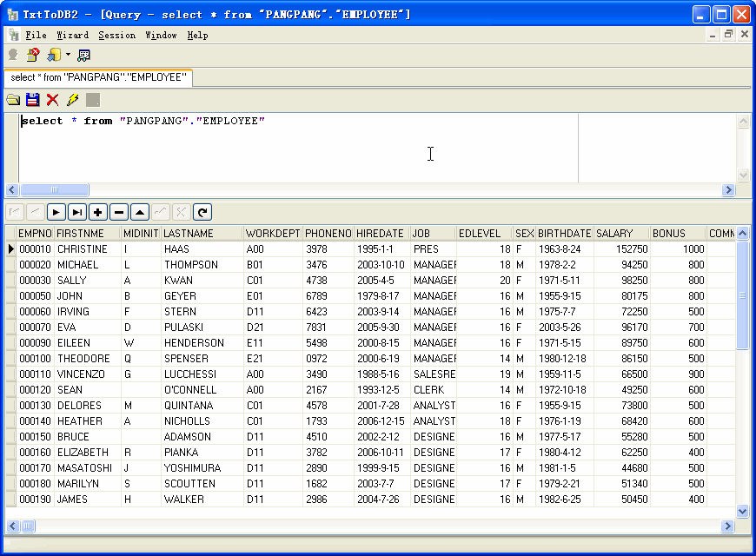The height and width of the screenshot is (556, 756).
Task: Execute the query with the lightning icon
Action: (73, 100)
